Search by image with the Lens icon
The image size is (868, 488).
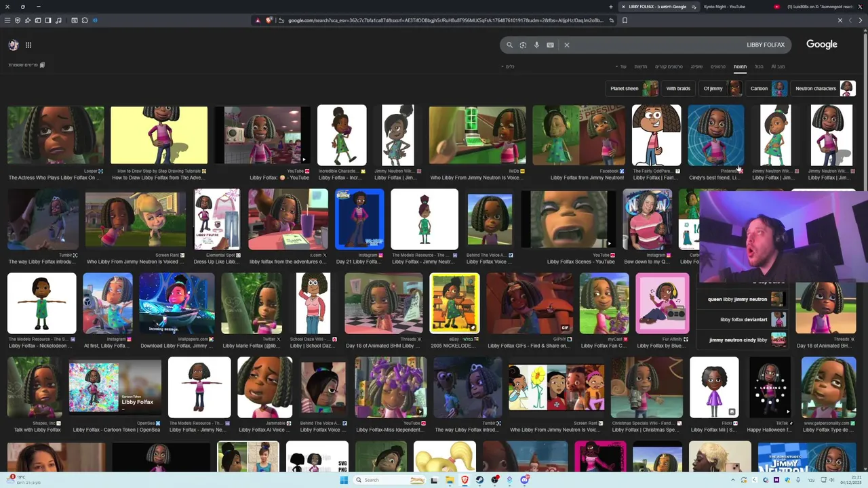[523, 45]
